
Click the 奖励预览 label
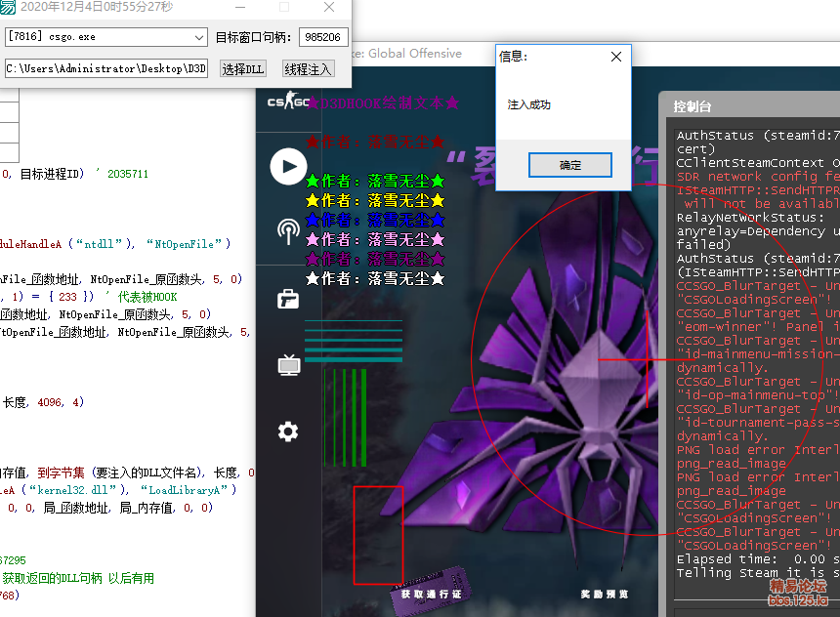click(605, 594)
